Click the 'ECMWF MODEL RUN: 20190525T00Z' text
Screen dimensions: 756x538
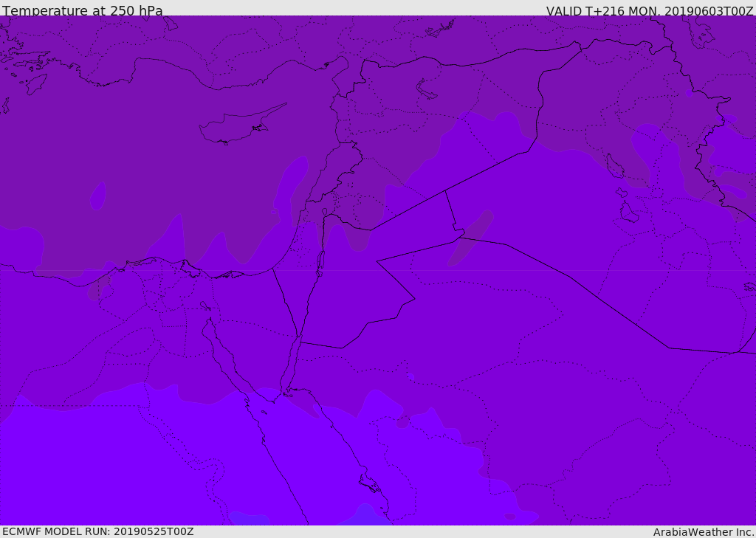98,531
